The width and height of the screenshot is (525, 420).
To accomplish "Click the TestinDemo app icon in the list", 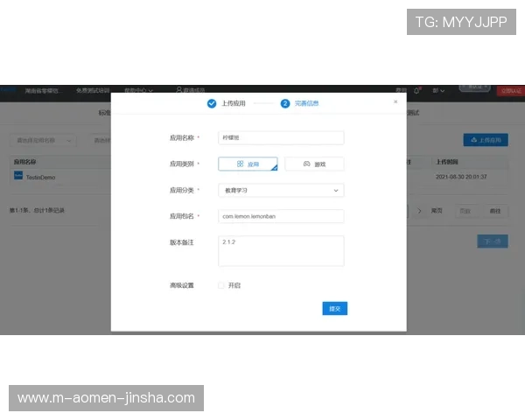I will click(18, 176).
